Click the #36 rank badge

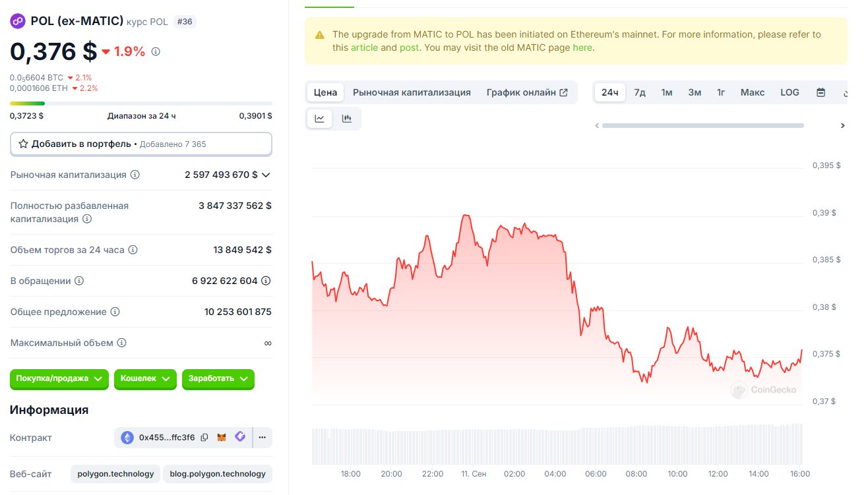tap(185, 22)
